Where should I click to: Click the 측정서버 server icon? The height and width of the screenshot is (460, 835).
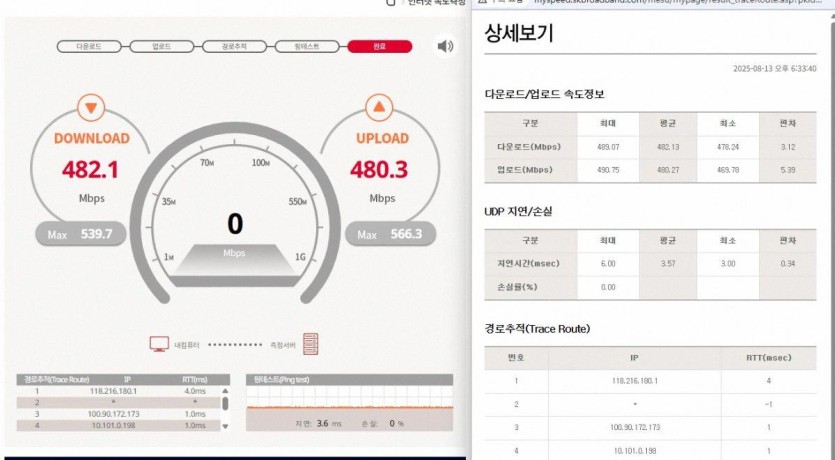tap(311, 344)
